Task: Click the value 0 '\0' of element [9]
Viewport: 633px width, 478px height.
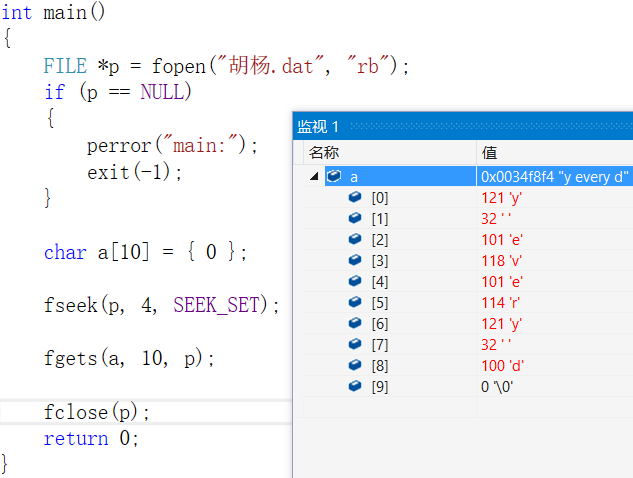Action: pyautogui.click(x=497, y=387)
